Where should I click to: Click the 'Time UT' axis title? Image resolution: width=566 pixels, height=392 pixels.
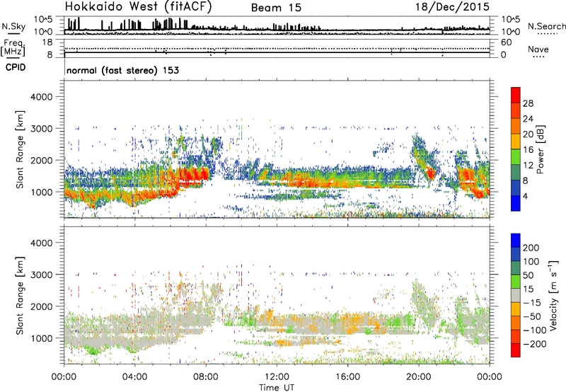277,388
